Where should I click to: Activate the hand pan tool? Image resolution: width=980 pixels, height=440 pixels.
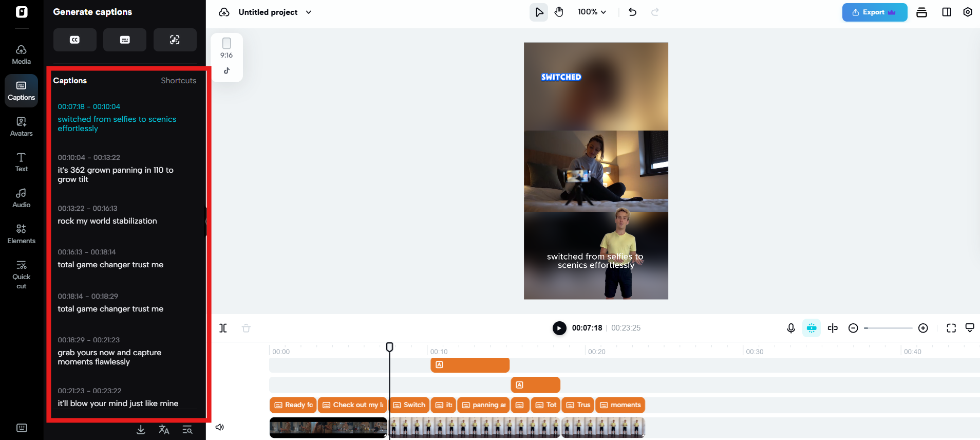pos(559,12)
